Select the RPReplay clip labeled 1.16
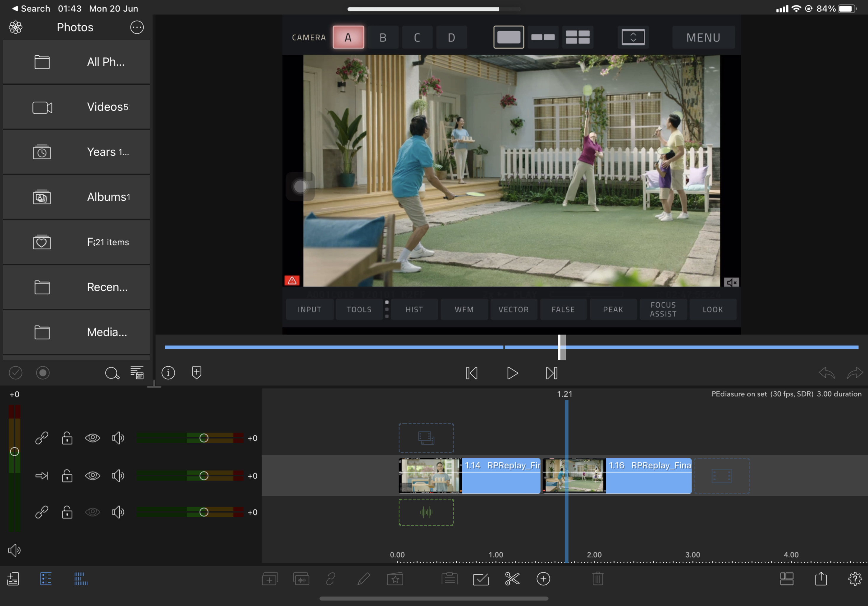868x606 pixels. [617, 476]
